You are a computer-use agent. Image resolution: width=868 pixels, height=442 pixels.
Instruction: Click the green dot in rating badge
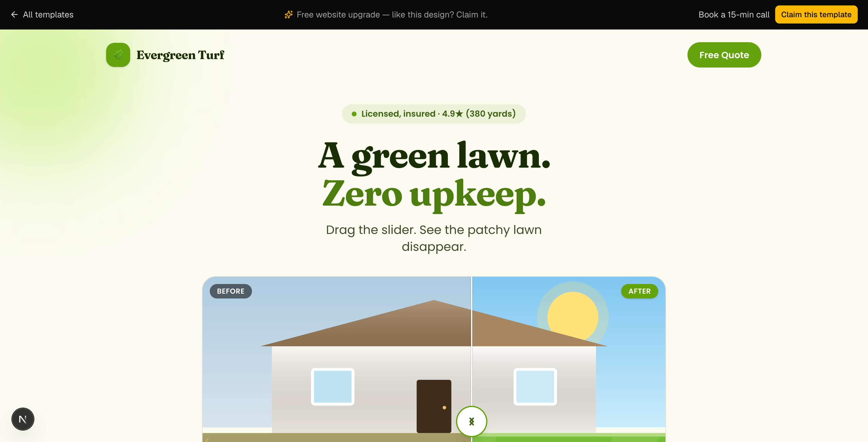[x=354, y=114]
